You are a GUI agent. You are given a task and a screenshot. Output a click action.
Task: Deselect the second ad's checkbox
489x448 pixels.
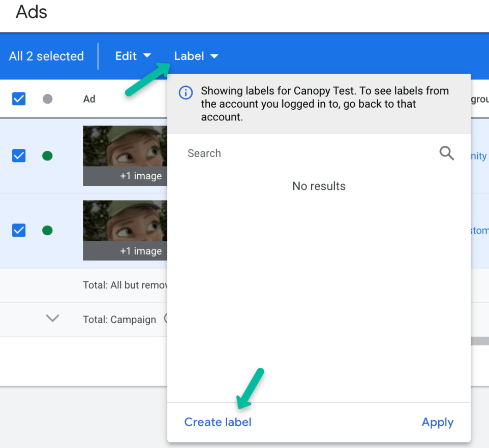(x=19, y=231)
